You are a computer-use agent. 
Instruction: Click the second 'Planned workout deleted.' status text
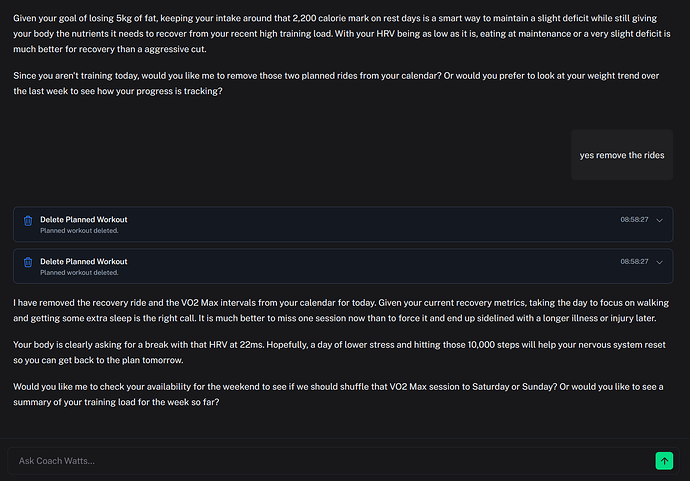79,272
